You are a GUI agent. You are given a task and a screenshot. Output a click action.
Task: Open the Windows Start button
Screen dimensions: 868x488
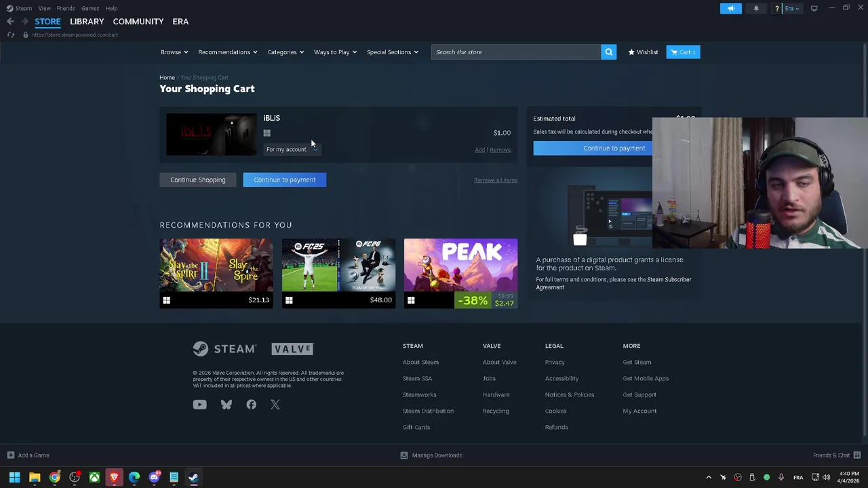coord(15,477)
